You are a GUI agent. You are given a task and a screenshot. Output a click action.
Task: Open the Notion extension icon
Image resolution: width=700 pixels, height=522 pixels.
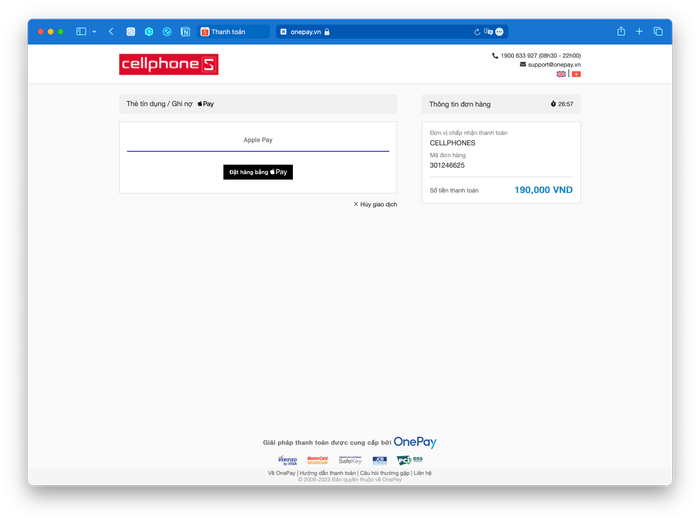[185, 32]
